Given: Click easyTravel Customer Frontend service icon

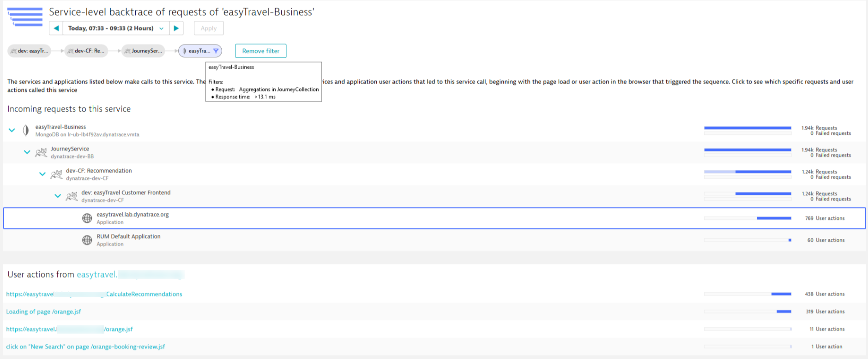Looking at the screenshot, I should click(72, 196).
